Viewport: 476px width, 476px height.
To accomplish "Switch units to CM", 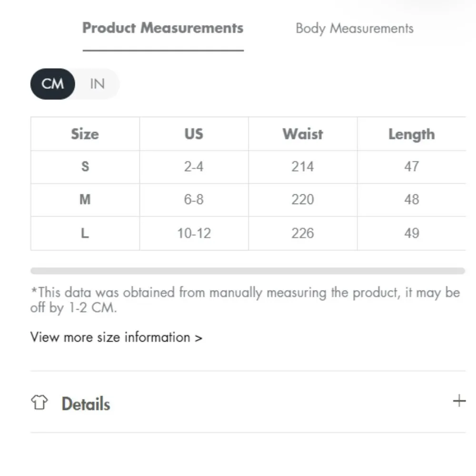I will point(53,84).
